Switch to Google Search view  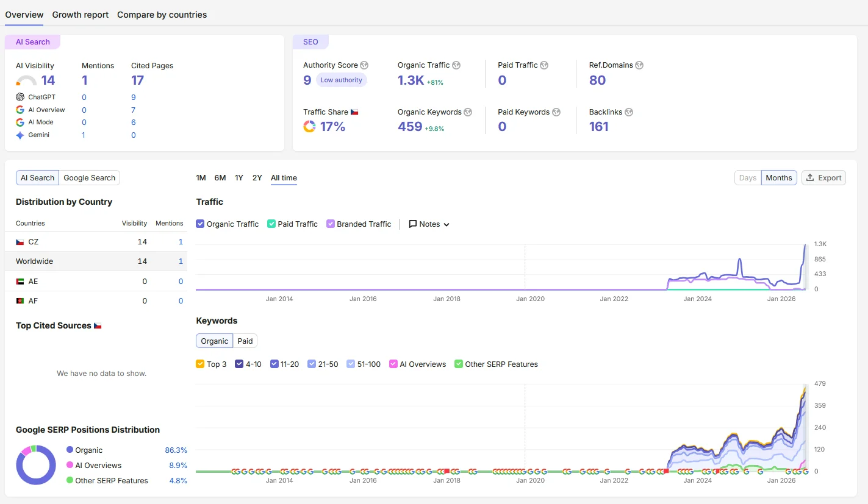point(90,178)
